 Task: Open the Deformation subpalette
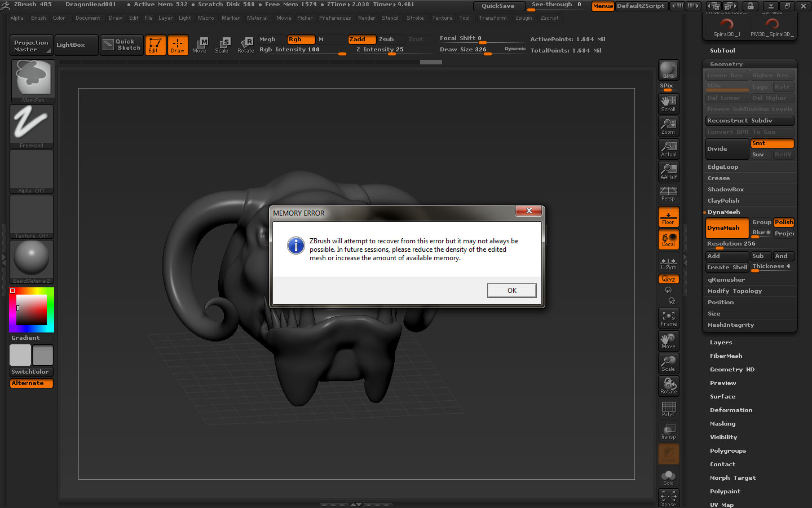pos(731,410)
